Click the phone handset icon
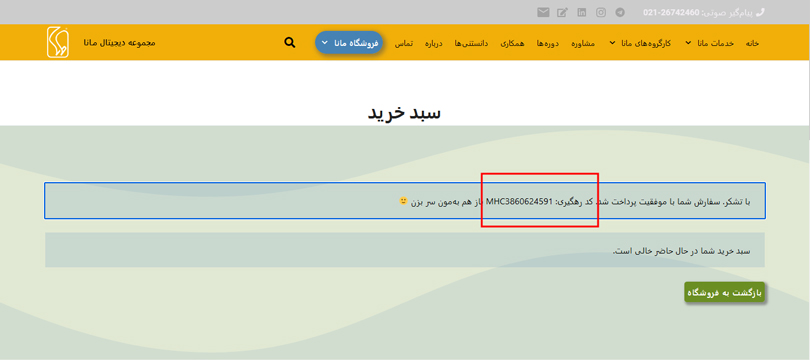 click(x=759, y=12)
